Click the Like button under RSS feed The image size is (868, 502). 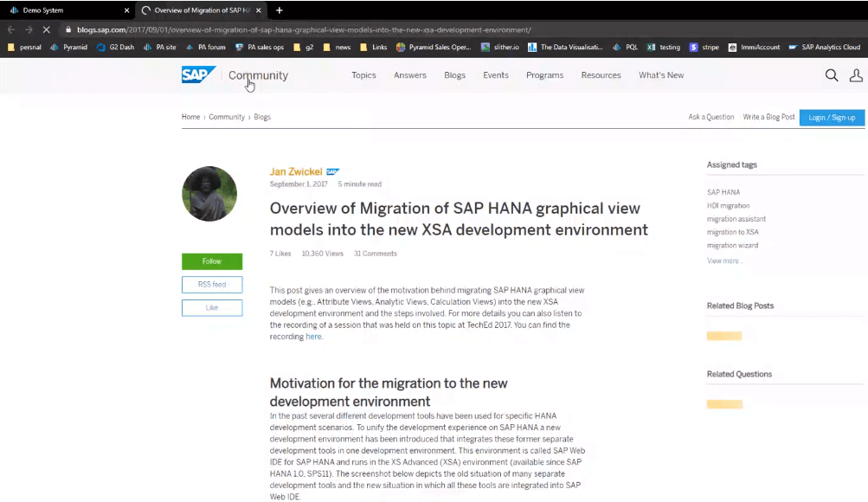coord(212,308)
